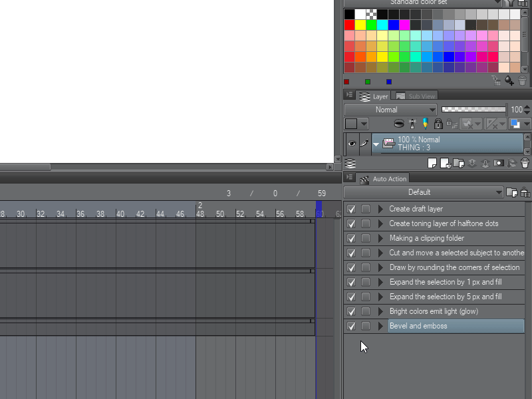Viewport: 532px width, 399px height.
Task: Create a new raster layer
Action: click(432, 163)
